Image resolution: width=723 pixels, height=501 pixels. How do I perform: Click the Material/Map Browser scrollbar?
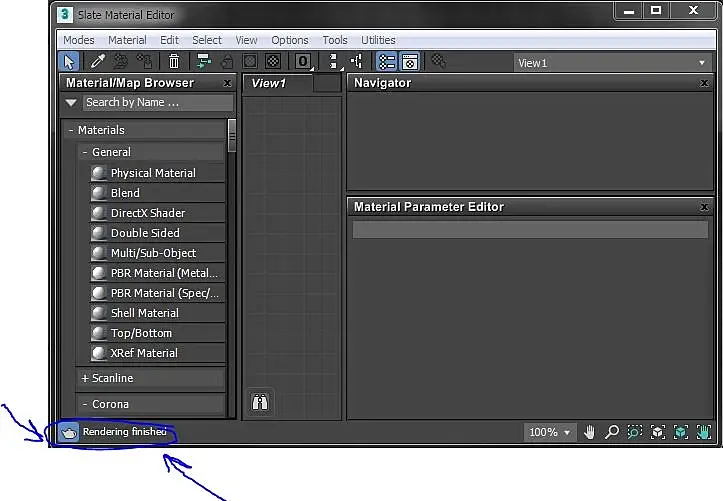pyautogui.click(x=232, y=136)
